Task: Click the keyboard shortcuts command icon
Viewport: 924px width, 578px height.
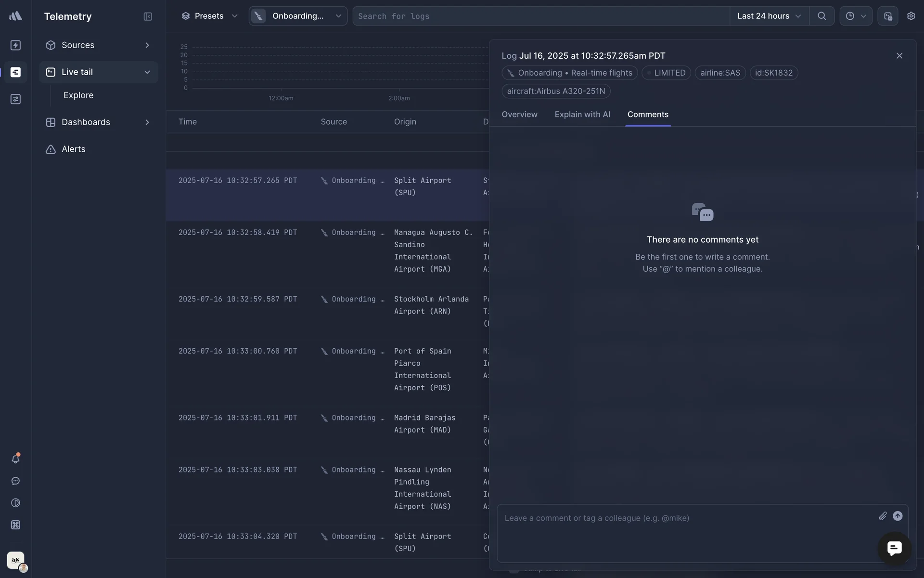Action: 15,525
